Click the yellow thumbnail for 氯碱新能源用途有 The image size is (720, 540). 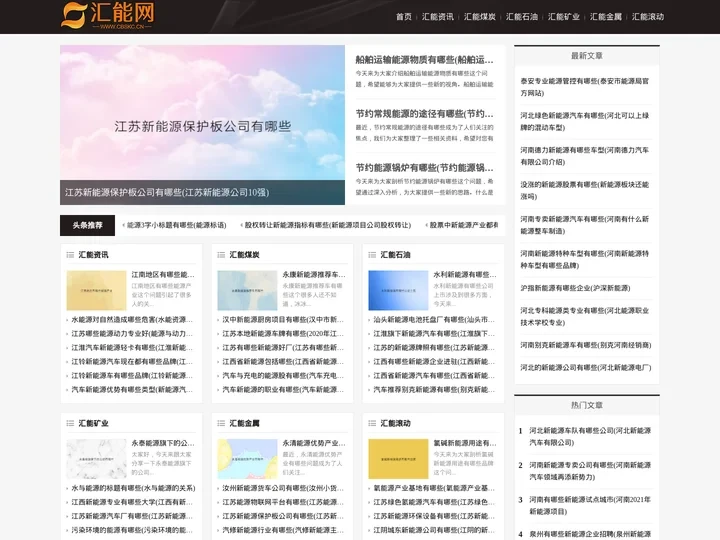(x=399, y=459)
